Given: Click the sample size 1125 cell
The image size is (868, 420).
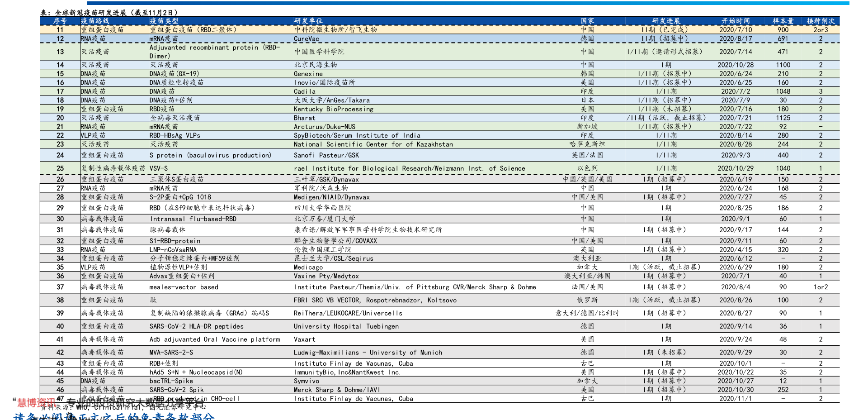Looking at the screenshot, I should coord(783,118).
